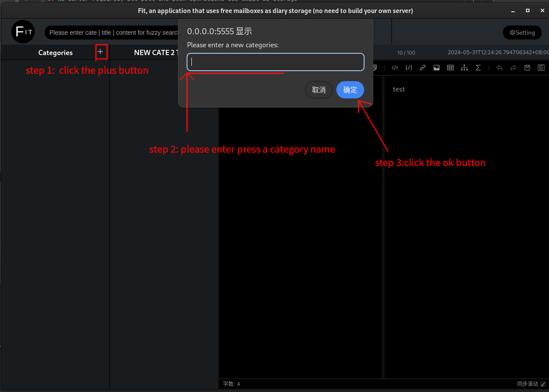Focus the new categories name input
Screen dimensions: 549x392
tap(276, 62)
